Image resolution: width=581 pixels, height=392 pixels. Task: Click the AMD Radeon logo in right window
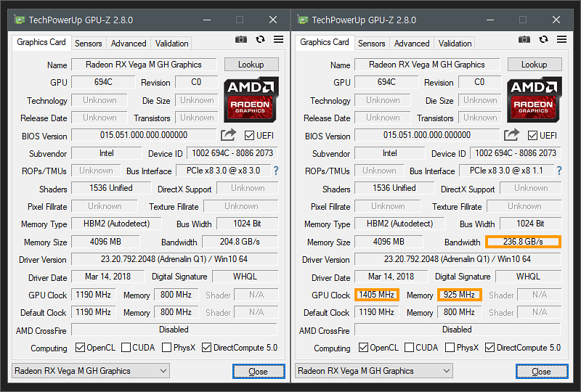pos(534,99)
